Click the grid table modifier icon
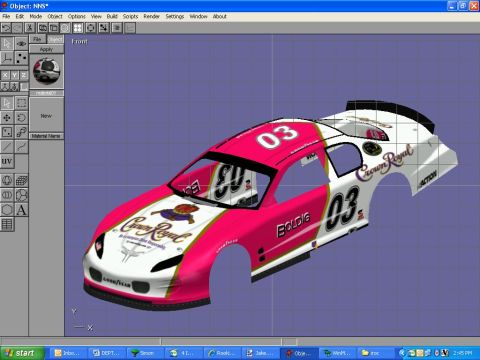The width and height of the screenshot is (480, 360). [7, 224]
